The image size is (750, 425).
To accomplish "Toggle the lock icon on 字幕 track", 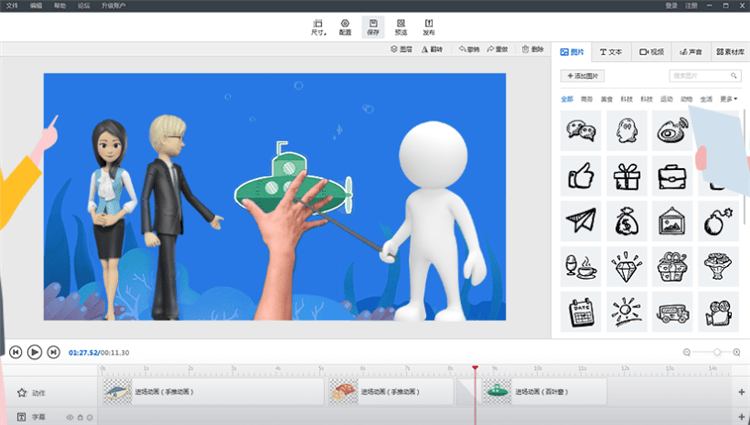I will coord(80,417).
